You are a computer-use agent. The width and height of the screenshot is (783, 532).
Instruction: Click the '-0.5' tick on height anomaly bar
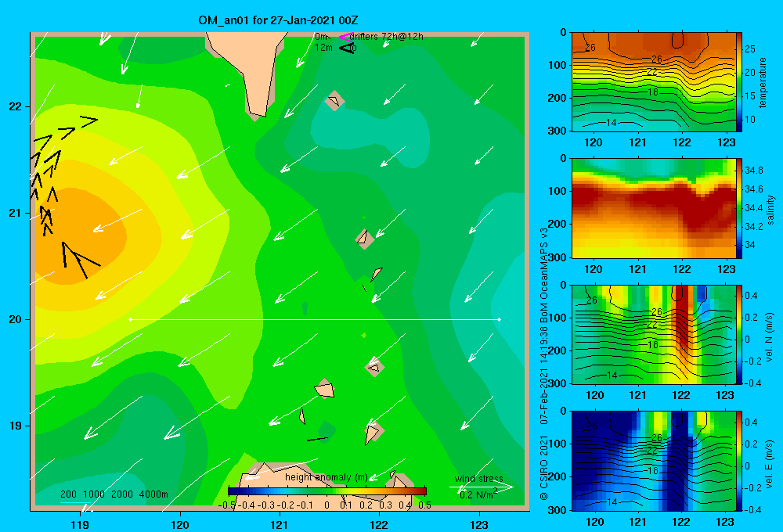[227, 505]
